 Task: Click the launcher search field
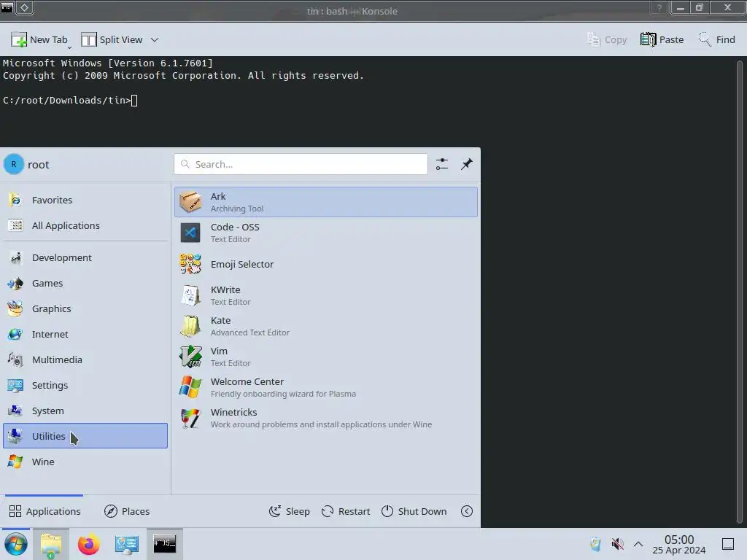tap(301, 164)
